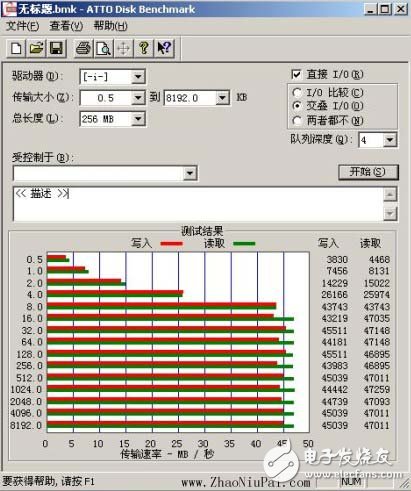Click the 传输速率 - MB / 秒 axis label
Viewport: 411px width, 491px height.
[x=167, y=454]
